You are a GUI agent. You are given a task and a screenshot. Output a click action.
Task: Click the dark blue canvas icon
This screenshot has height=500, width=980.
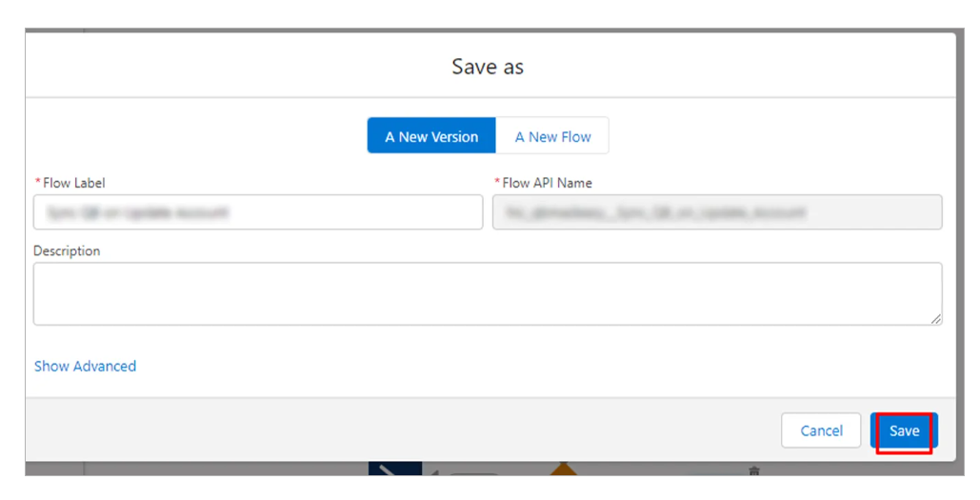[x=394, y=469]
